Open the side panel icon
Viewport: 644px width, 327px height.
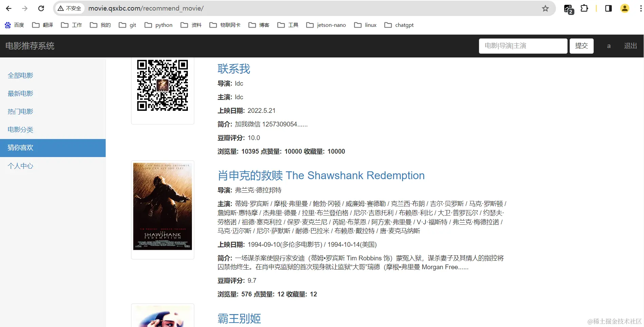608,8
